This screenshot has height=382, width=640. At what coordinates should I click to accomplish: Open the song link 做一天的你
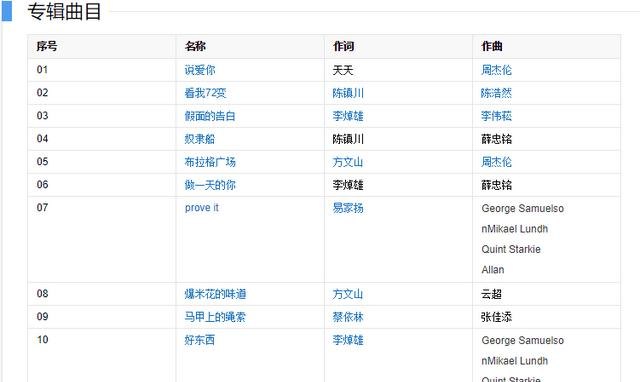click(210, 185)
